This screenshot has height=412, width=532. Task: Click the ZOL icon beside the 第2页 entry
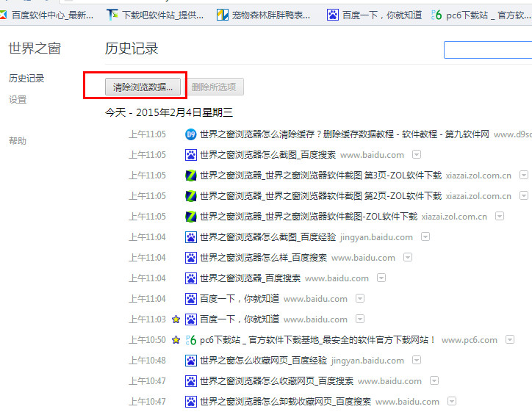191,196
